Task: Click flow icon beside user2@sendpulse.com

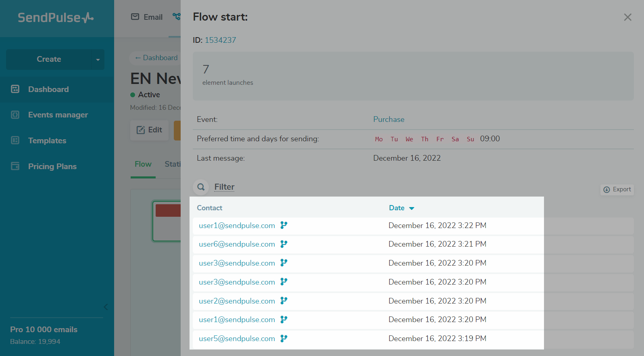Action: coord(284,301)
